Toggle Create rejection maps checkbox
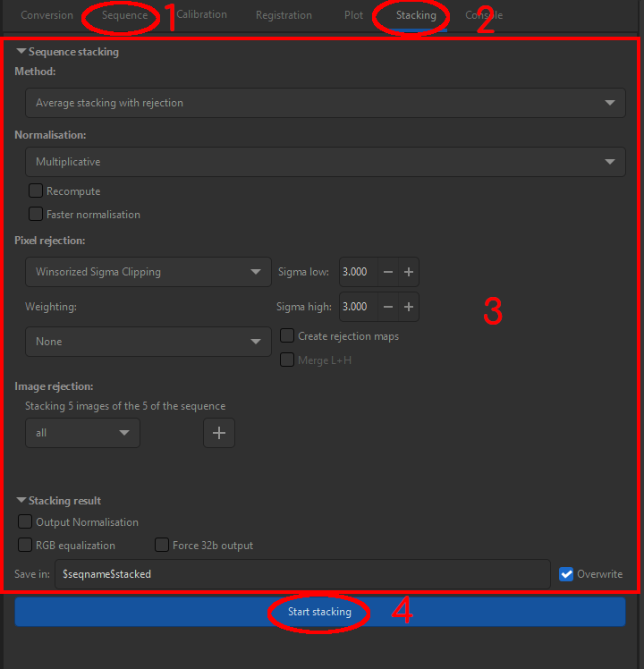 [287, 336]
